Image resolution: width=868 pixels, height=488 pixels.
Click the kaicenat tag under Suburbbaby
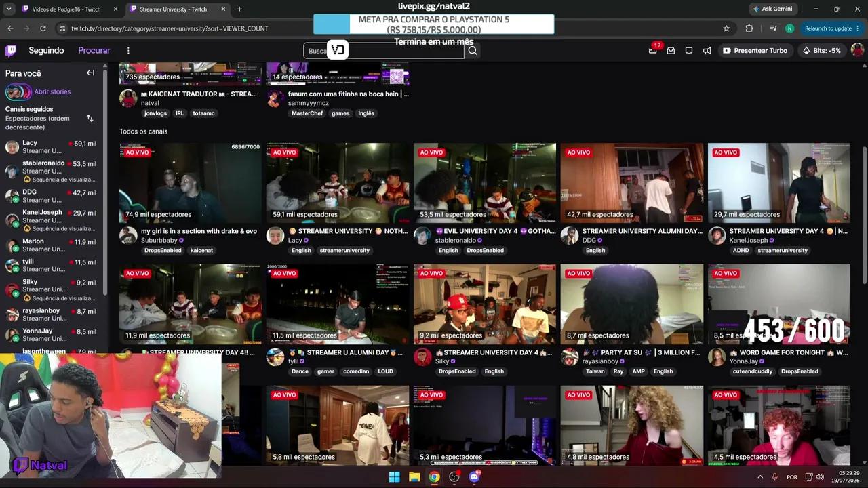[x=201, y=250]
